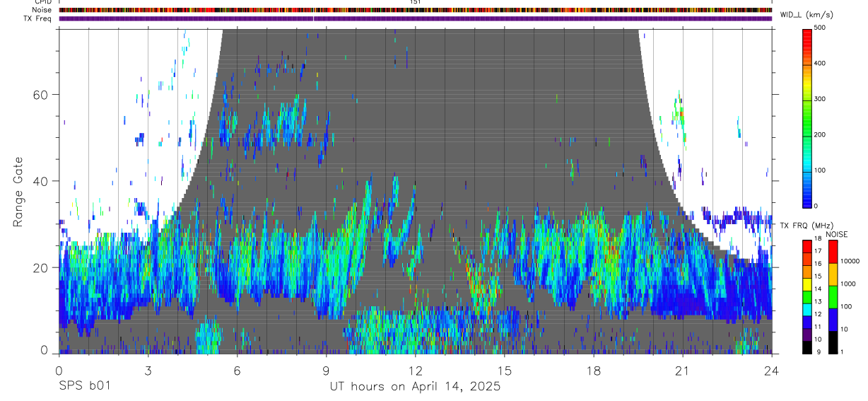The width and height of the screenshot is (868, 401).
Task: Pick the blue bottom of the width colorbar
Action: point(807,200)
